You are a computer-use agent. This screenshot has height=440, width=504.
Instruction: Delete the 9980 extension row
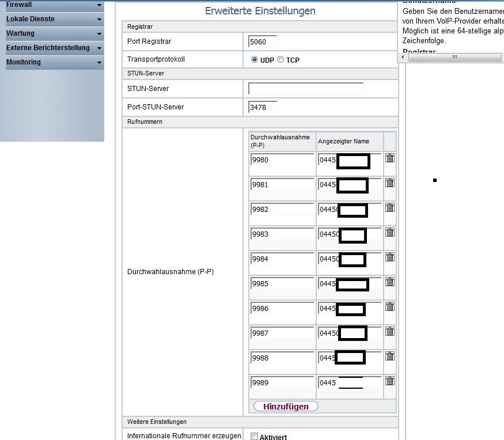(x=390, y=158)
